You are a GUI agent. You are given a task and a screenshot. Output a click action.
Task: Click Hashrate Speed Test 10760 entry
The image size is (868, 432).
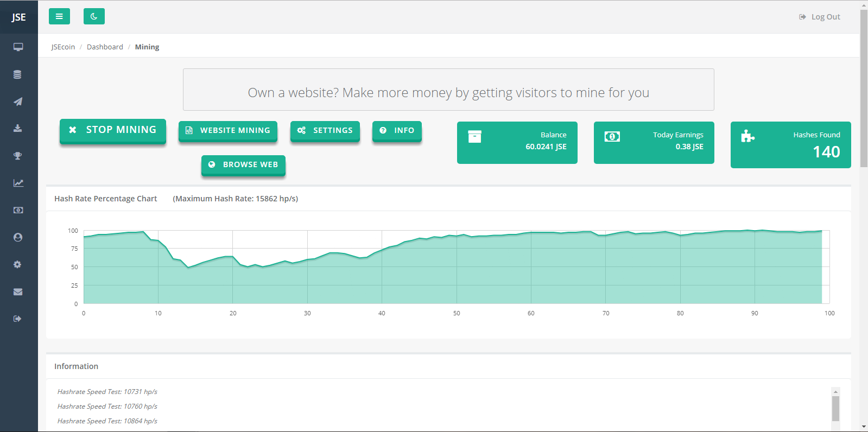click(x=107, y=406)
